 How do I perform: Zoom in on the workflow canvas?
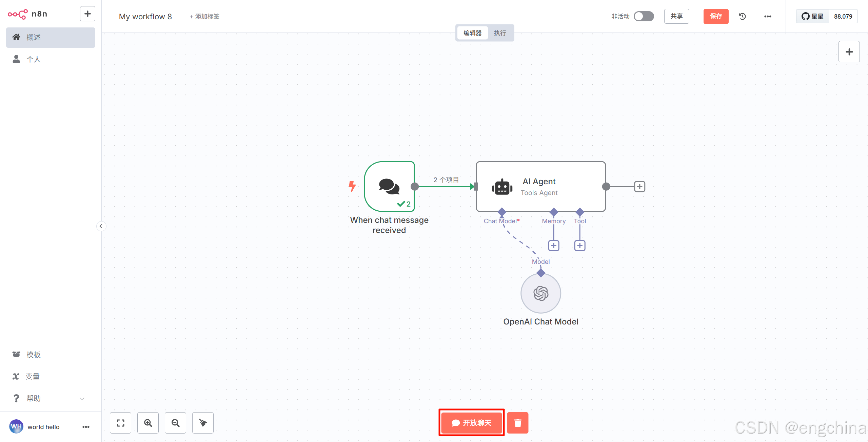148,423
